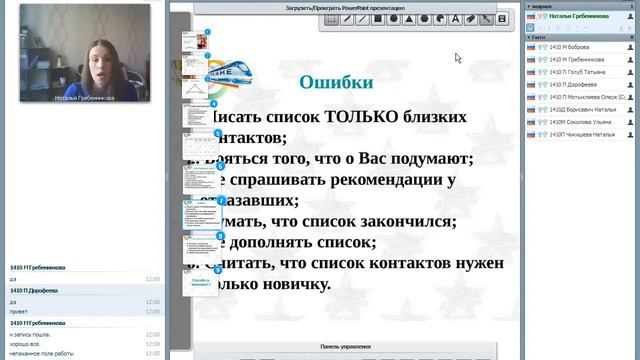Select the dashed rectangle selection tool
Image resolution: width=640 pixels, height=360 pixels.
pos(331,19)
